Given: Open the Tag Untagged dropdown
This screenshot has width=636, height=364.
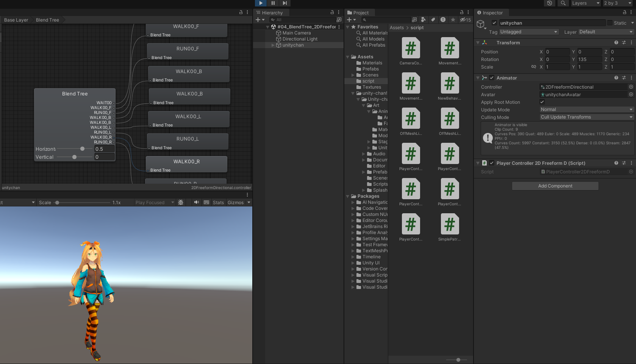Looking at the screenshot, I should [x=529, y=32].
